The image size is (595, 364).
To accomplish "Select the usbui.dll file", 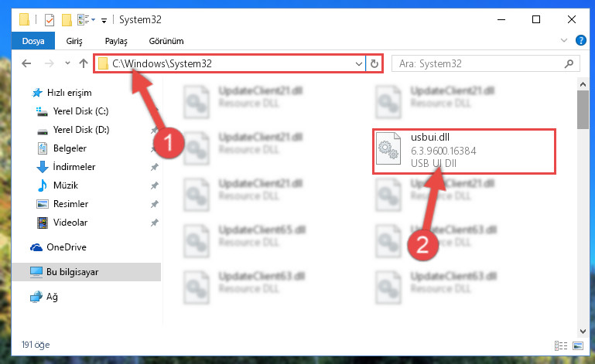I will click(464, 151).
